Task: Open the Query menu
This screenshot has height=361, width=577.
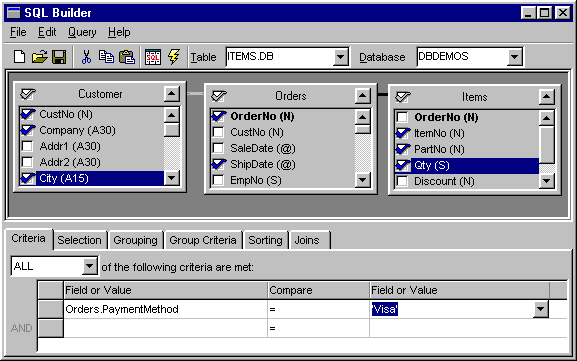Action: [82, 32]
